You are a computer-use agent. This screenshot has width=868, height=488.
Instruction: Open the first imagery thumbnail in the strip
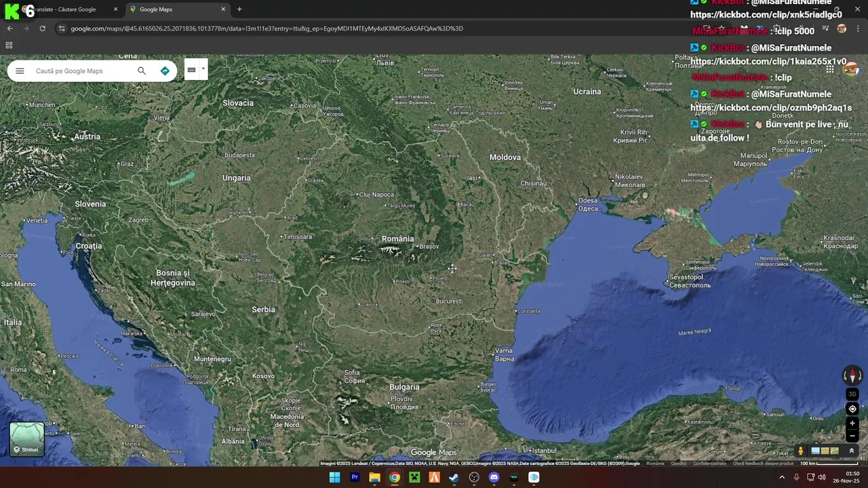point(815,451)
